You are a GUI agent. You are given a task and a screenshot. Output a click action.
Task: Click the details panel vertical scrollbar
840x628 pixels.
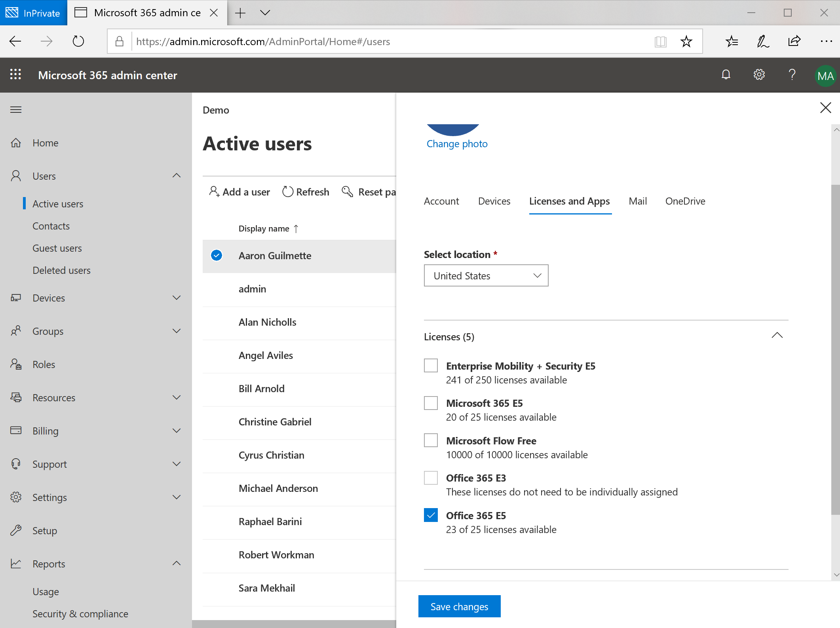[x=835, y=350]
